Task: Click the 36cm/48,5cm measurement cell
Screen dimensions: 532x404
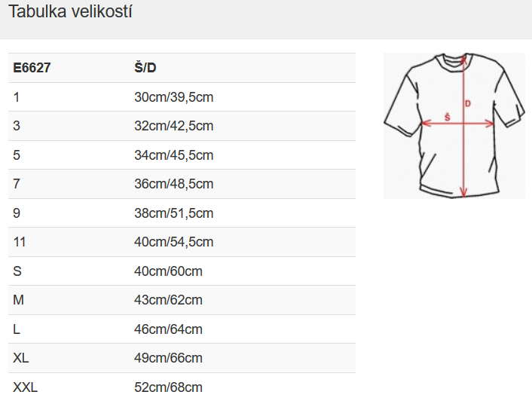Action: point(173,184)
